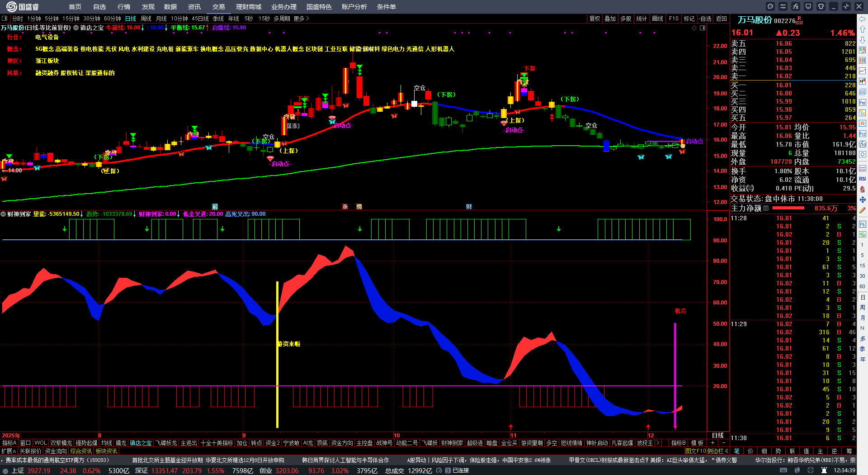Expand the 财神到家 indicator panel menu
The width and height of the screenshot is (868, 475).
coord(3,214)
